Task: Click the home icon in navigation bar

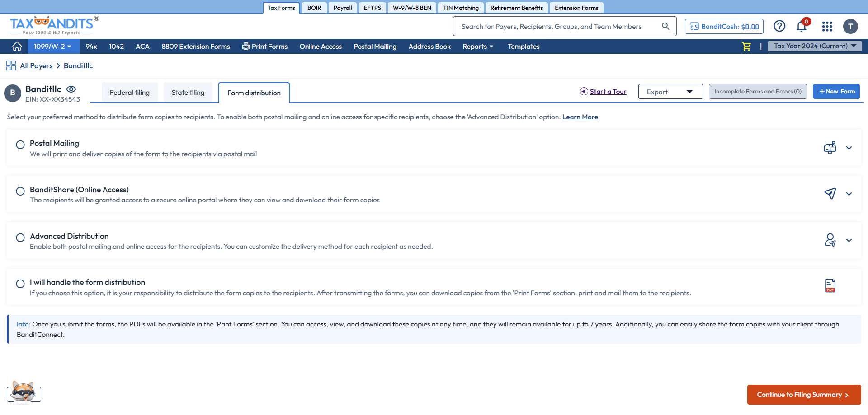Action: (x=17, y=47)
